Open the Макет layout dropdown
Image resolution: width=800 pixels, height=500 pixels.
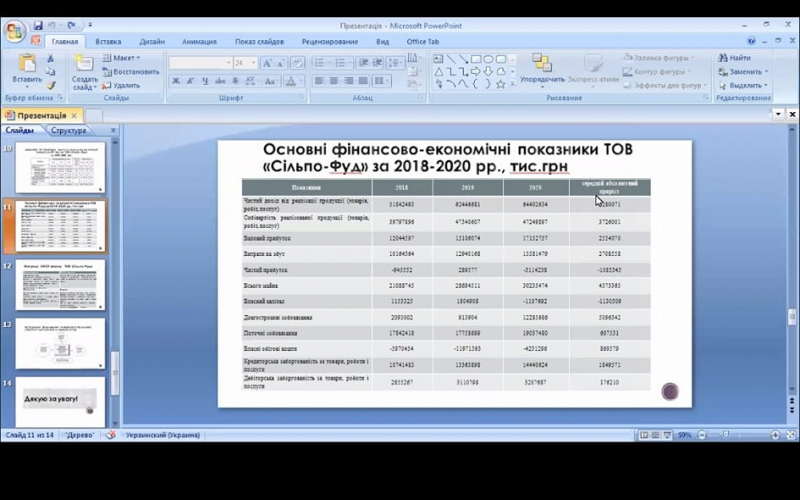pos(121,58)
